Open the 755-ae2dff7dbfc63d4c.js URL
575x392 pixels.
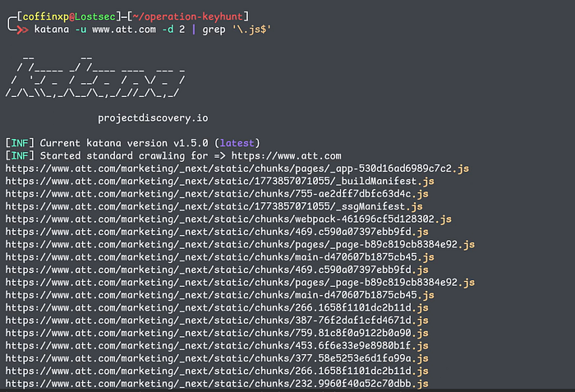[217, 194]
